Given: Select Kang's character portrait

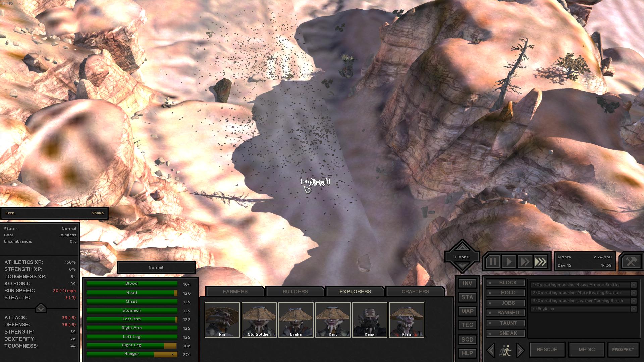Looking at the screenshot, I should [x=370, y=320].
